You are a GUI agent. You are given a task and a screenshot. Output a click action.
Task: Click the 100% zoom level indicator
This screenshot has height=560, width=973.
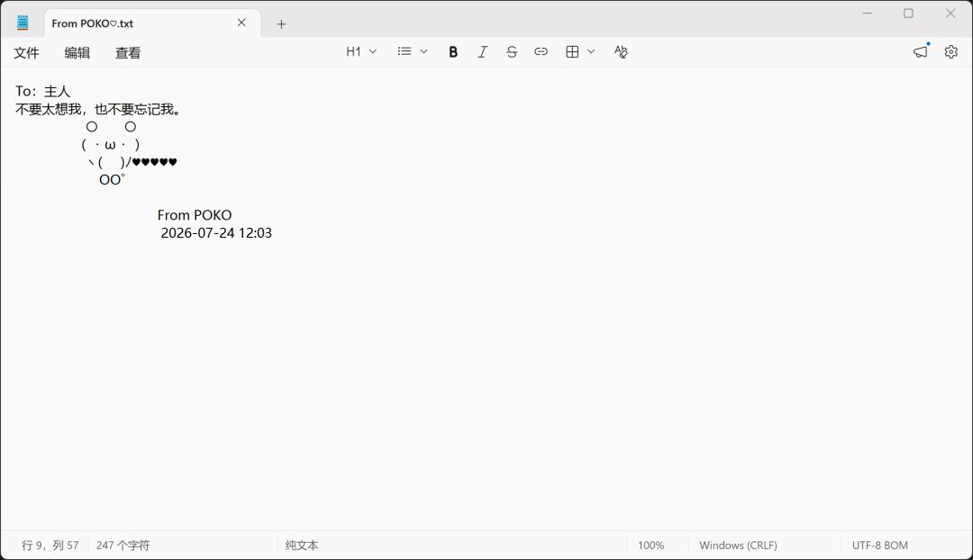click(651, 545)
